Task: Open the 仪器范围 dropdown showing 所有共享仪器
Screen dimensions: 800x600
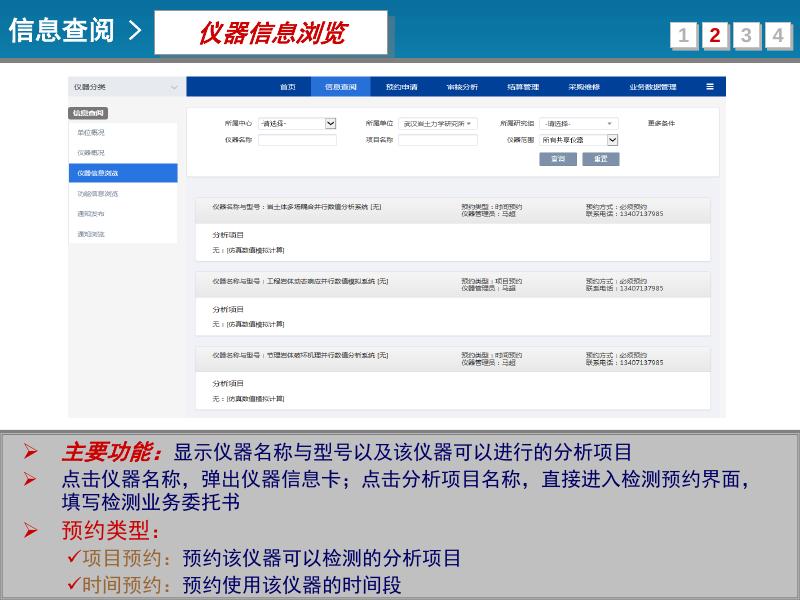Action: tap(580, 141)
